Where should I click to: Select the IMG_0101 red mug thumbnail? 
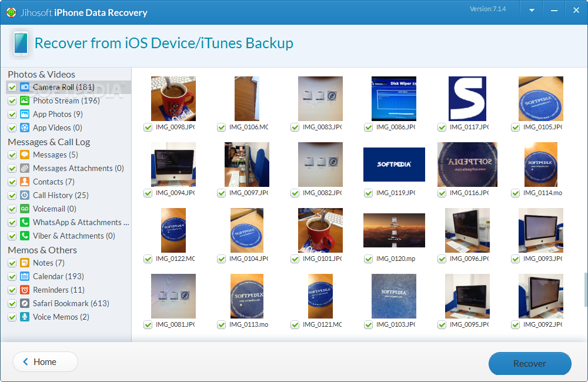coord(320,230)
